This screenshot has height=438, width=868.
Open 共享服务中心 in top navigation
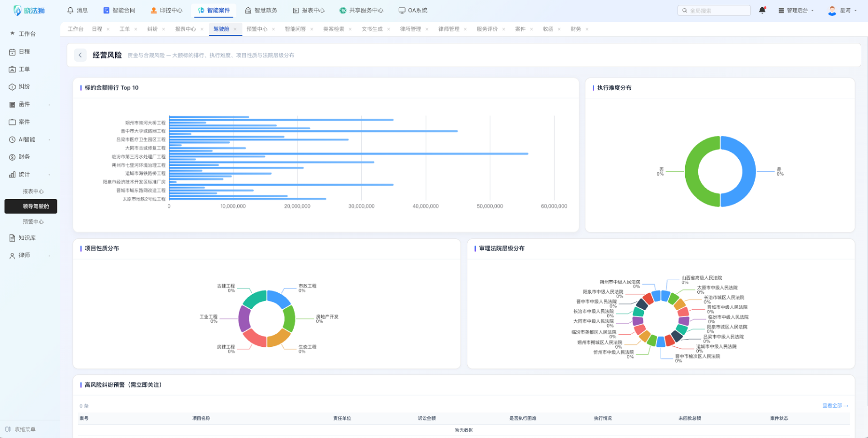pyautogui.click(x=361, y=10)
